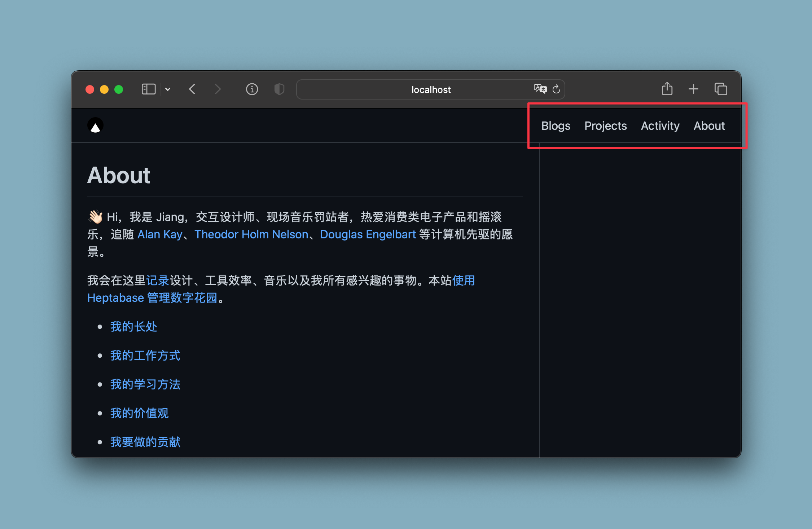Reload the localhost page

[x=556, y=89]
